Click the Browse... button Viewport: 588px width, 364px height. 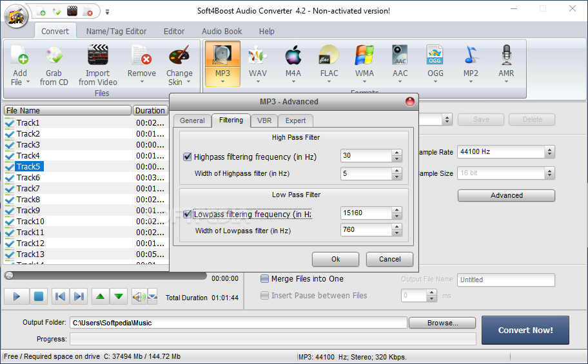pyautogui.click(x=442, y=323)
